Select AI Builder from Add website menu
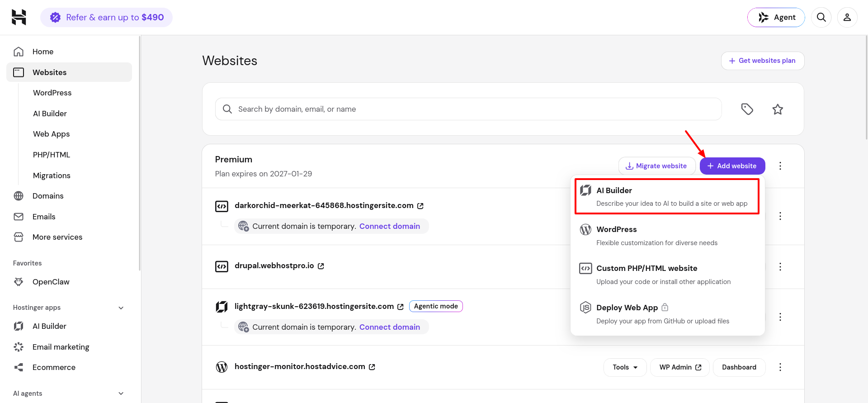This screenshot has height=403, width=868. pyautogui.click(x=667, y=196)
